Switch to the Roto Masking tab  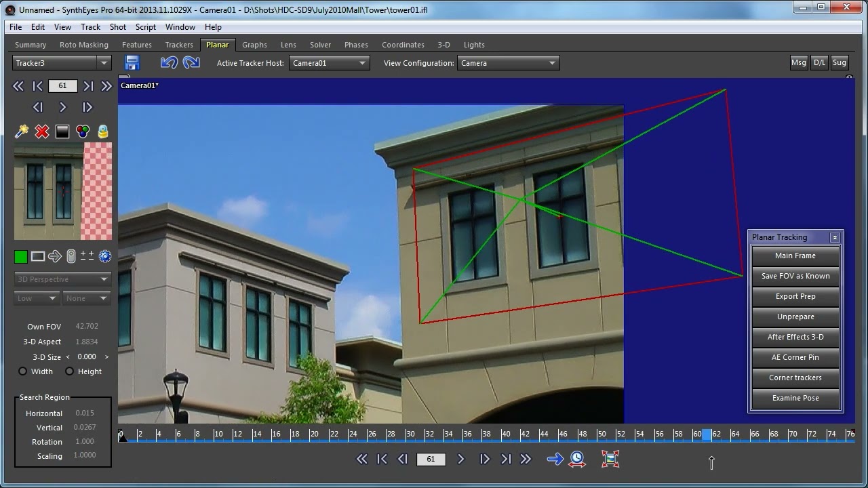pyautogui.click(x=84, y=45)
